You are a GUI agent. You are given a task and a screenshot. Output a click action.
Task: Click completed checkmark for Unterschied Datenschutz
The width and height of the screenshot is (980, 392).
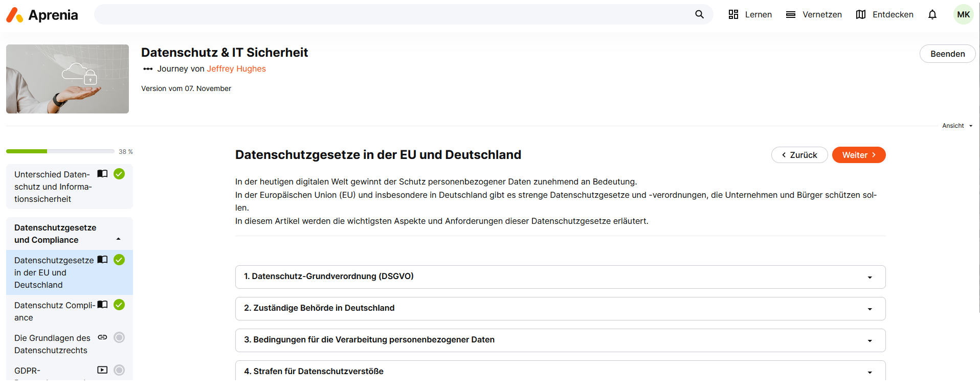click(119, 174)
